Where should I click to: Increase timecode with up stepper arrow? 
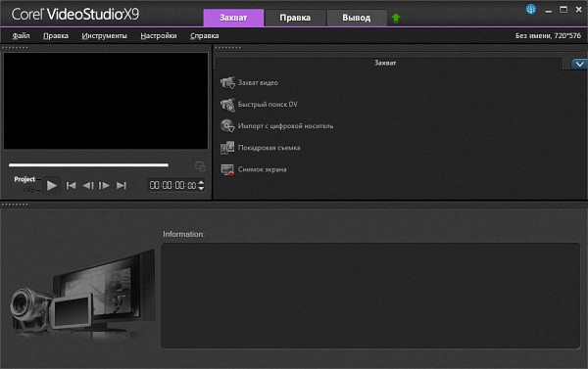coord(201,182)
